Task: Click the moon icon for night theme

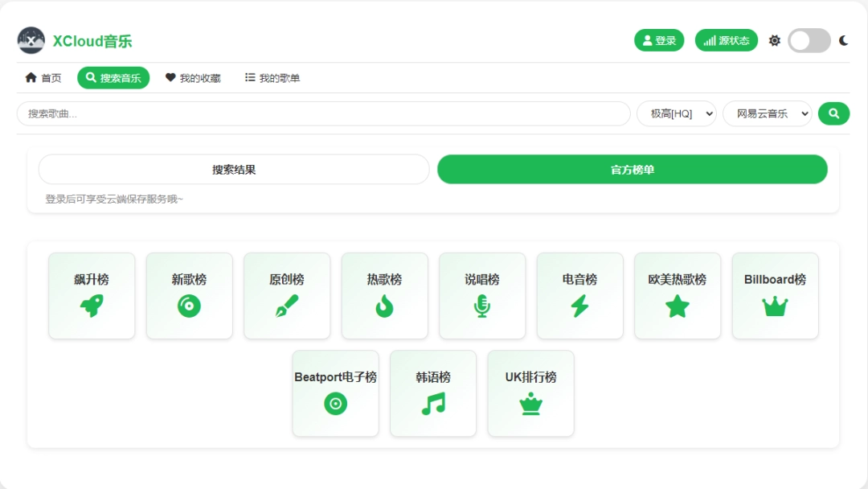Action: tap(844, 39)
